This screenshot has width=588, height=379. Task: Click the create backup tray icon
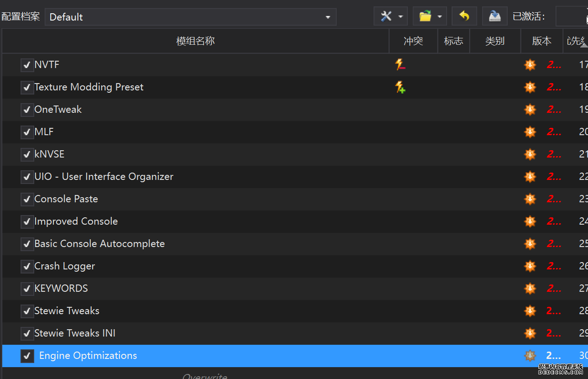point(494,17)
